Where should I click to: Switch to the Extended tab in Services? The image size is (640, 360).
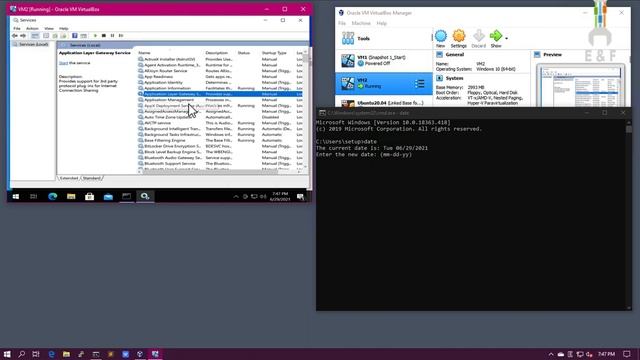[x=69, y=178]
